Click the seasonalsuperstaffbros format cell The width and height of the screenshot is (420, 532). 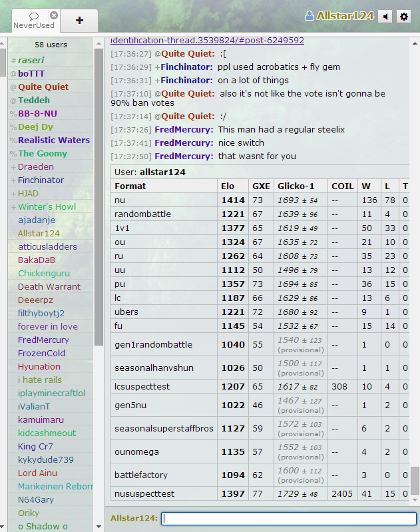tap(164, 429)
